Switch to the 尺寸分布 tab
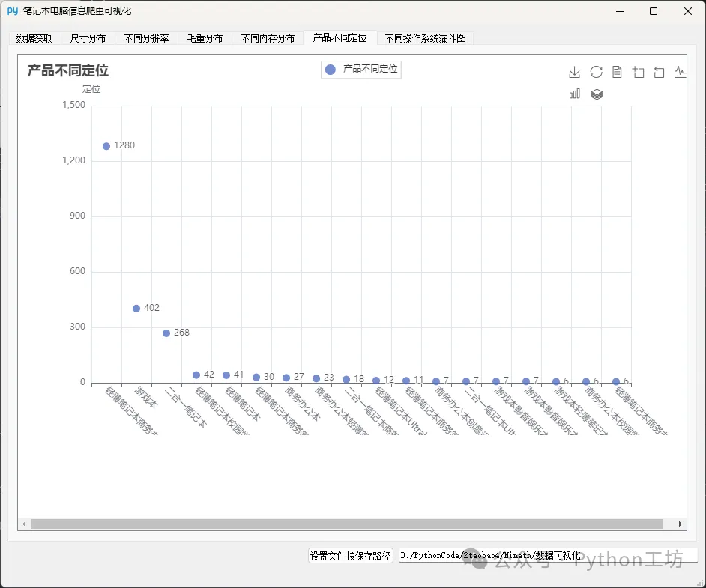Viewport: 706px width, 588px height. pyautogui.click(x=88, y=39)
